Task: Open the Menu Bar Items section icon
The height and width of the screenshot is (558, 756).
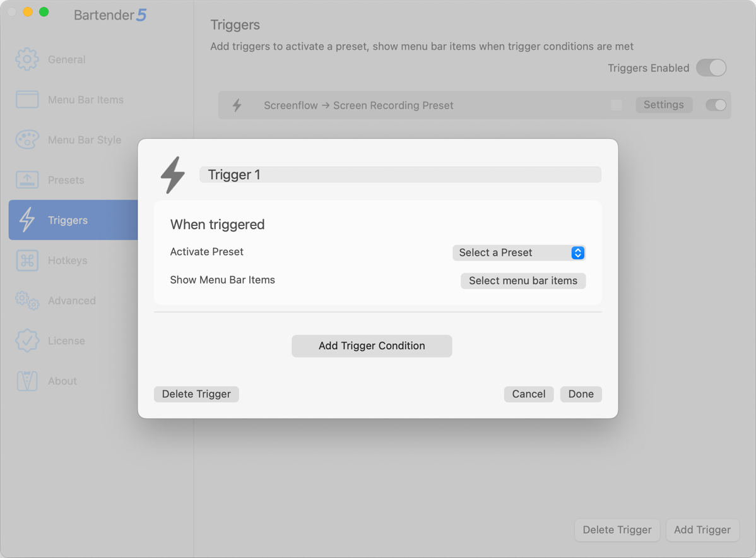Action: pyautogui.click(x=27, y=100)
